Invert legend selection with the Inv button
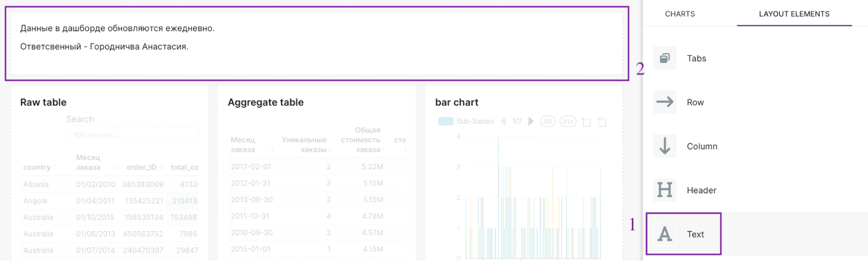 coord(568,121)
